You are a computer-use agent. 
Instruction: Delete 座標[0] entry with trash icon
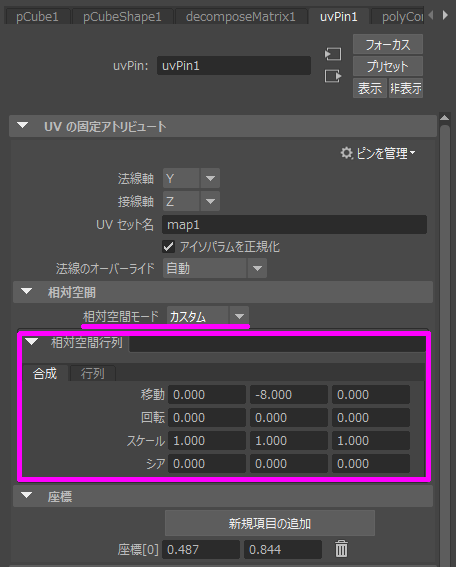click(341, 549)
